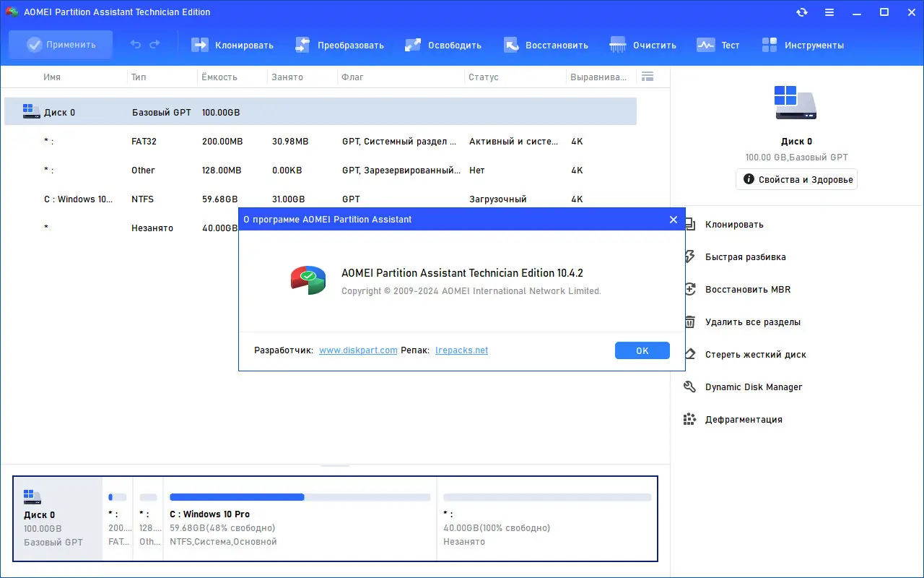
Task: Sort by the Ёмкость column header
Action: pos(219,77)
